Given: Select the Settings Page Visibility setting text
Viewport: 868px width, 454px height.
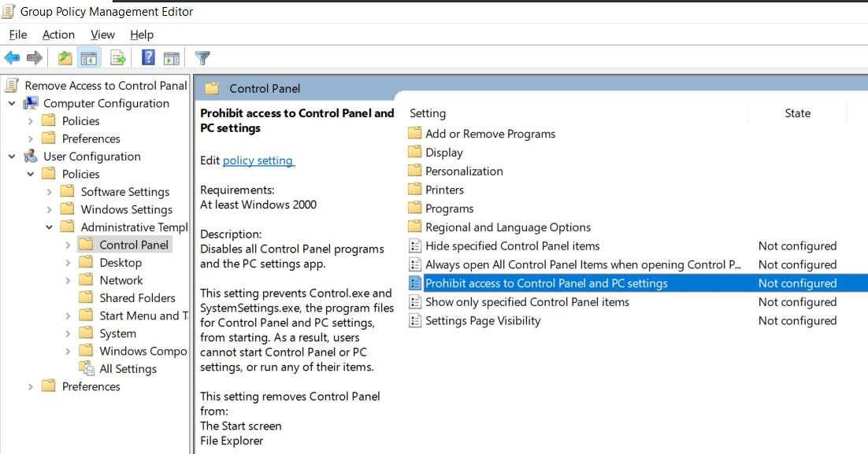Looking at the screenshot, I should click(x=483, y=321).
